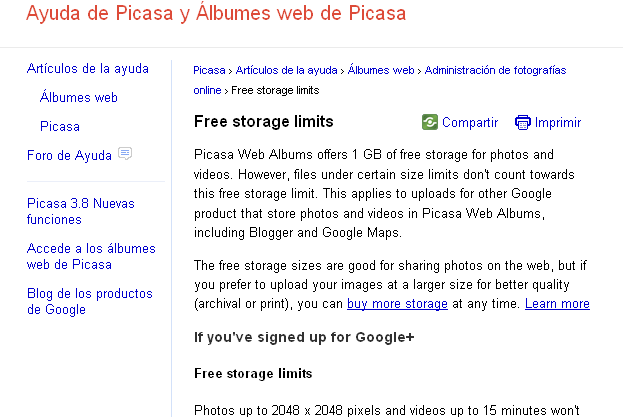Click the Artículos de la ayuda breadcrumb
The width and height of the screenshot is (623, 417).
coord(286,70)
